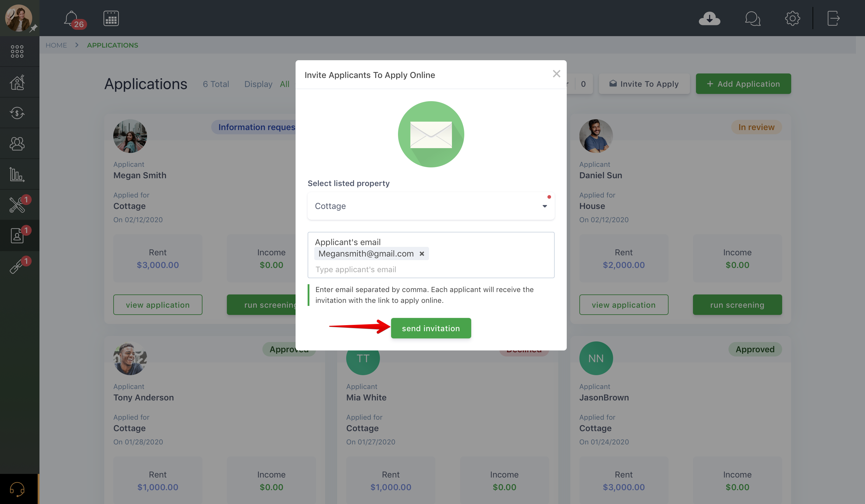
Task: Focus the Type applicant's email field
Action: [x=431, y=269]
